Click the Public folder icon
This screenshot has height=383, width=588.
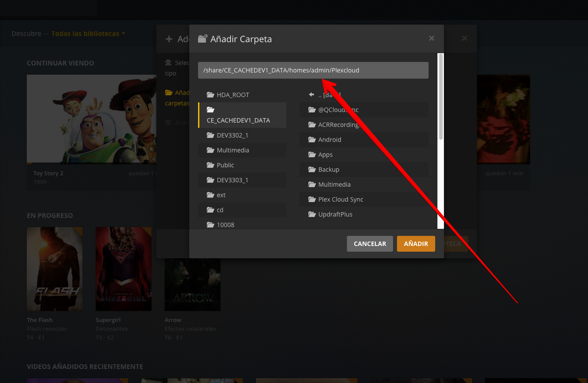(210, 165)
